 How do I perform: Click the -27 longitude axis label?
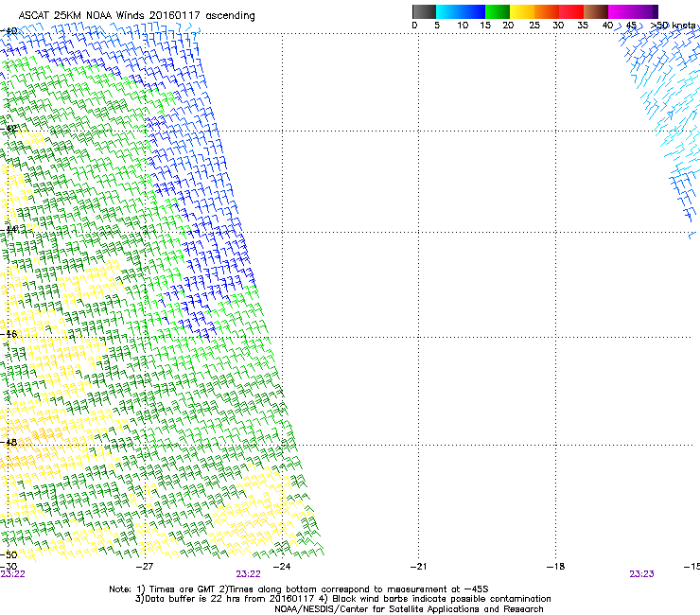(145, 567)
